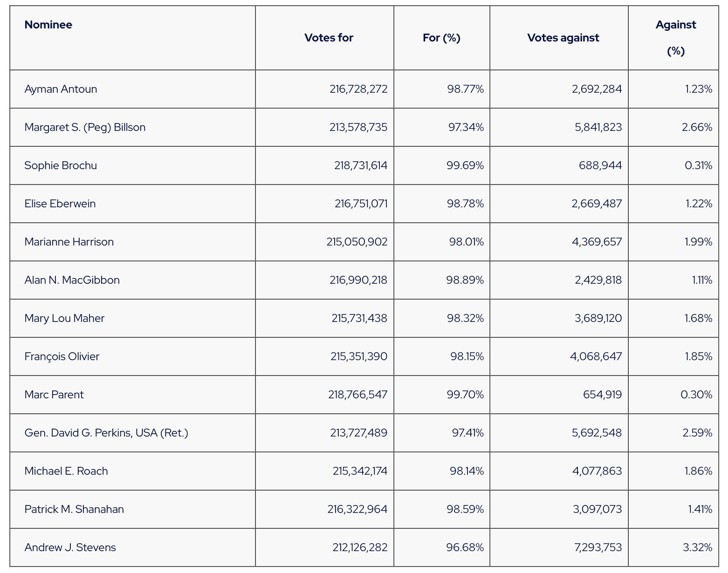Select Marianne Harrison's votes against 4,369,657
Screen dimensions: 728x573
pyautogui.click(x=597, y=242)
